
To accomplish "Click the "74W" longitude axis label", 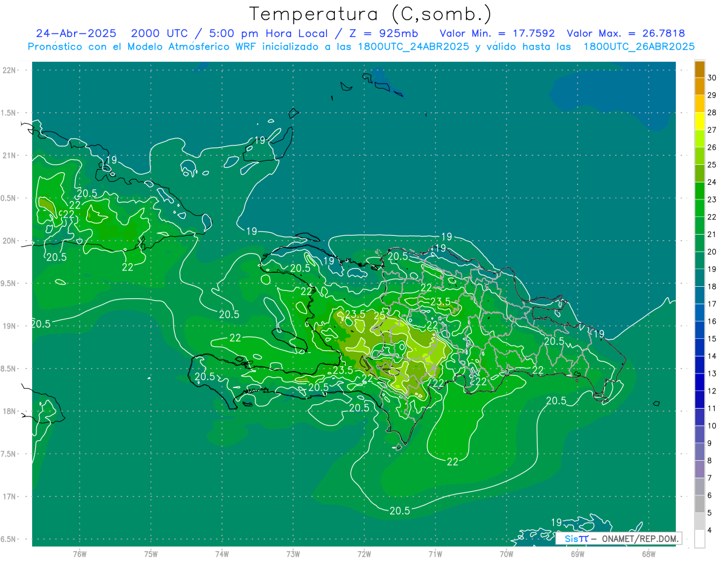I will tap(222, 554).
